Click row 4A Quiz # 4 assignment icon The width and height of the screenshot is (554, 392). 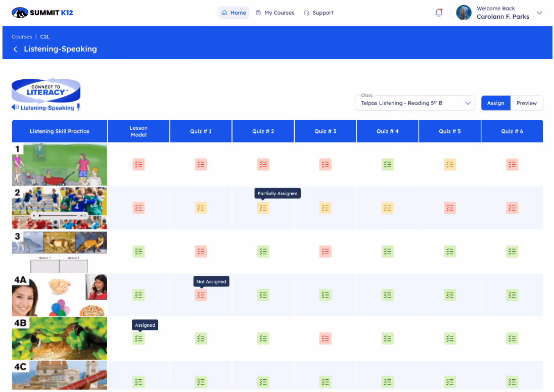[x=388, y=295]
